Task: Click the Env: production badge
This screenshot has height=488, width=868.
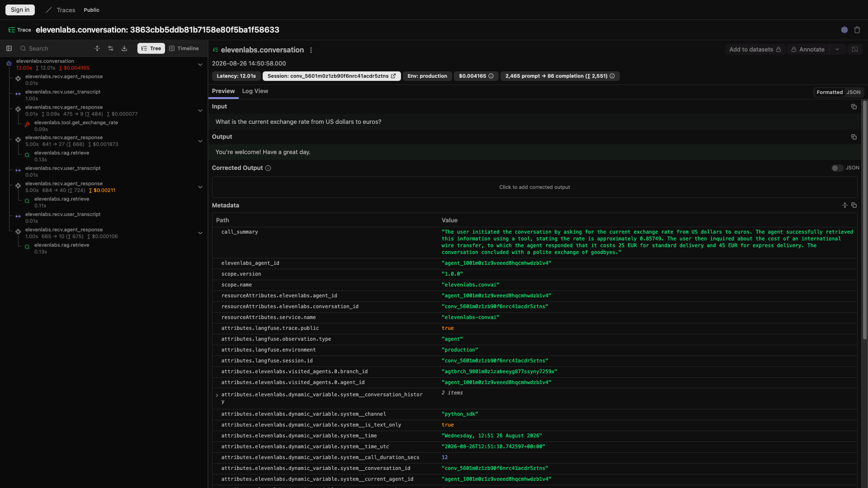Action: 427,76
